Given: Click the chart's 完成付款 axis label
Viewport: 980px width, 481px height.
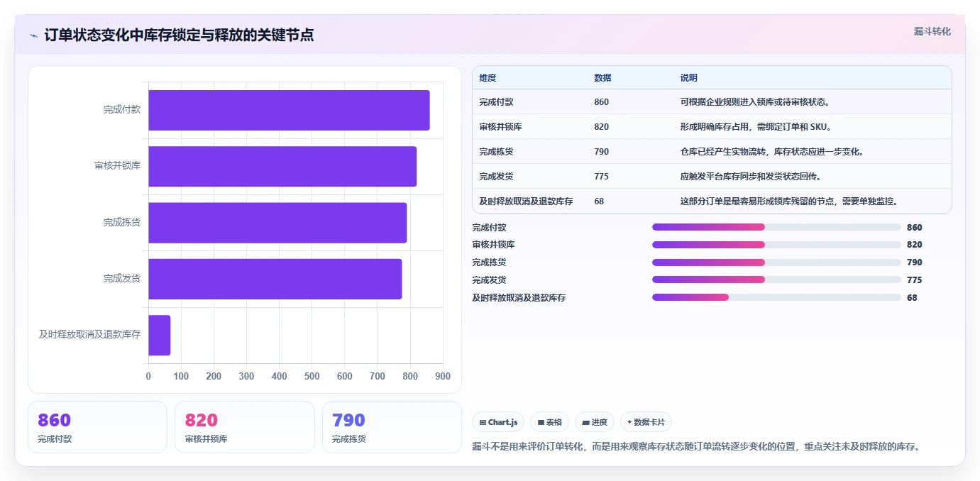Looking at the screenshot, I should click(122, 110).
